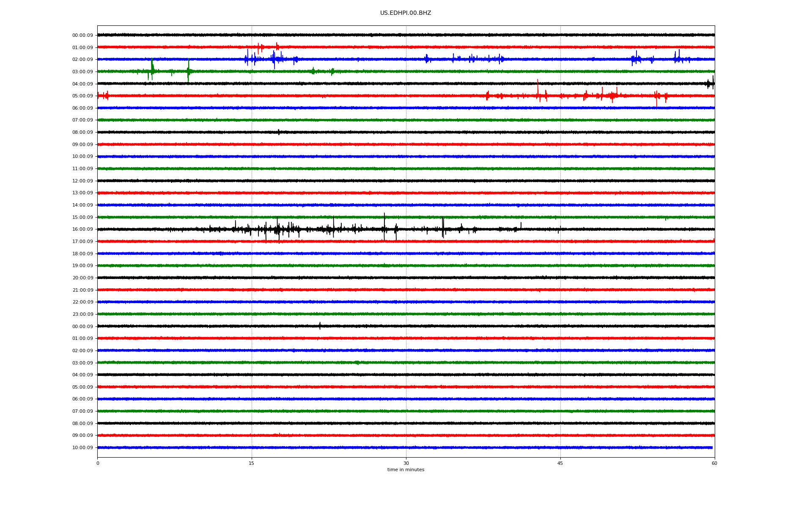812x508 pixels.
Task: Click the 12:00:09 row time label
Action: coord(82,181)
